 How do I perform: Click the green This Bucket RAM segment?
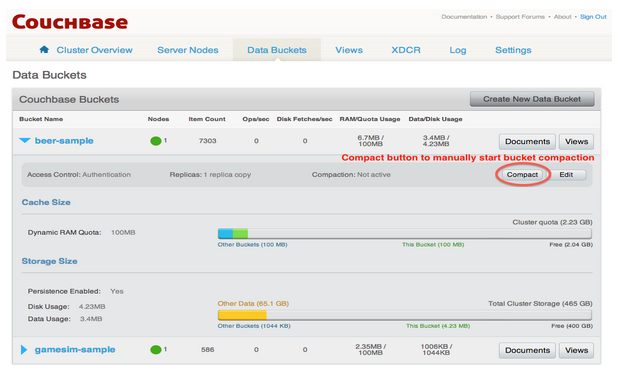(240, 233)
